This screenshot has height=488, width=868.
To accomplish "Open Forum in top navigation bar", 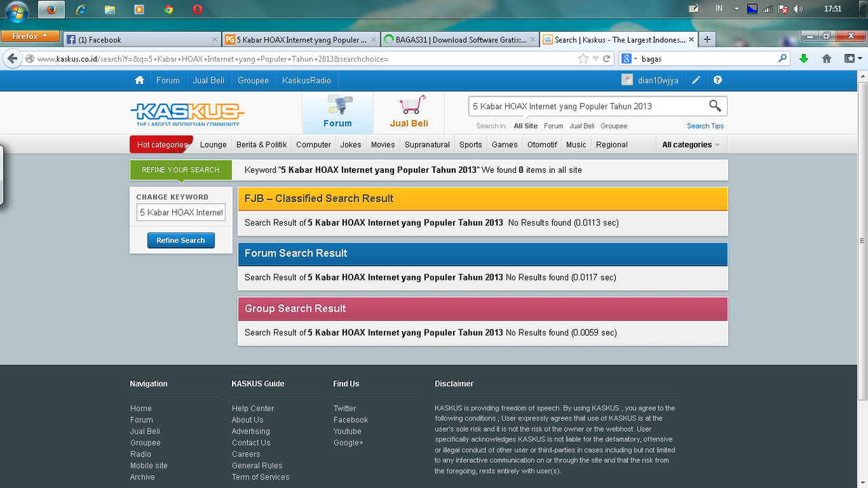I will point(168,80).
